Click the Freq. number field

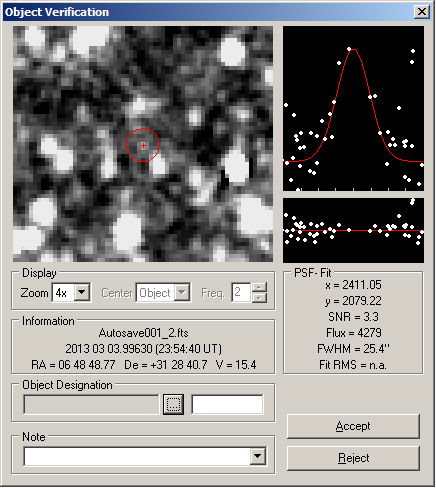click(x=241, y=293)
